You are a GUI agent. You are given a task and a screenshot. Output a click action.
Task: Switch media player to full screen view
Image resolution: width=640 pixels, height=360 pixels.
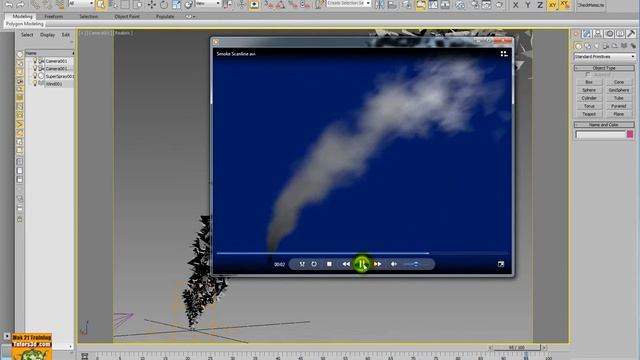pos(501,264)
